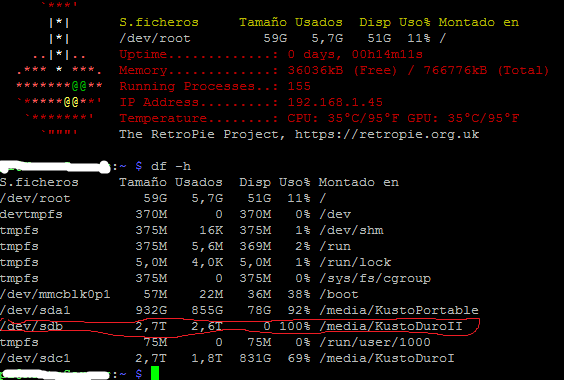Click the /run/lock mount point

tap(355, 262)
